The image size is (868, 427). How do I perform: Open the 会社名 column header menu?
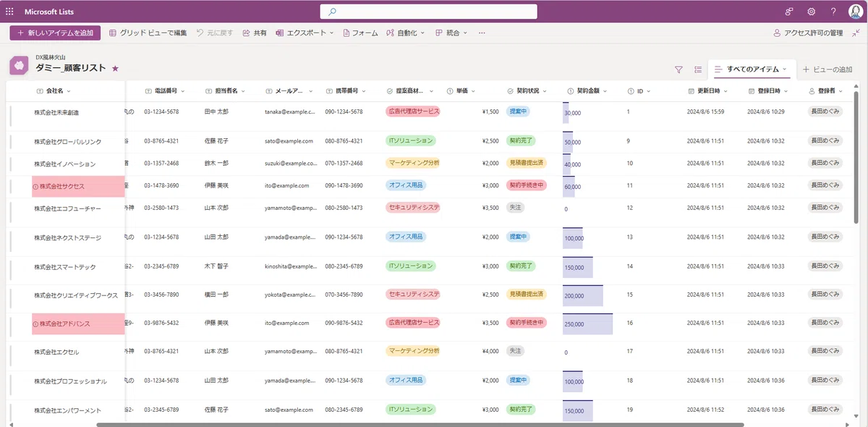[58, 91]
